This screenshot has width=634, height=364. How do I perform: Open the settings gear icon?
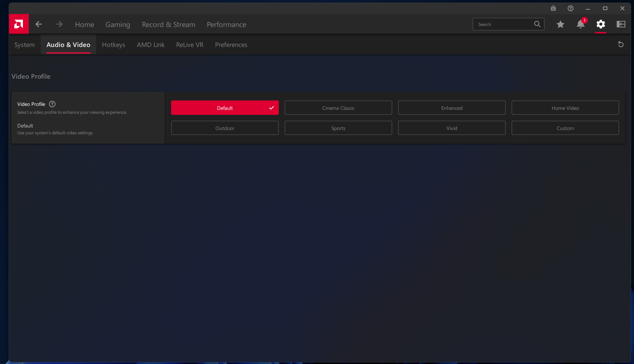click(601, 24)
